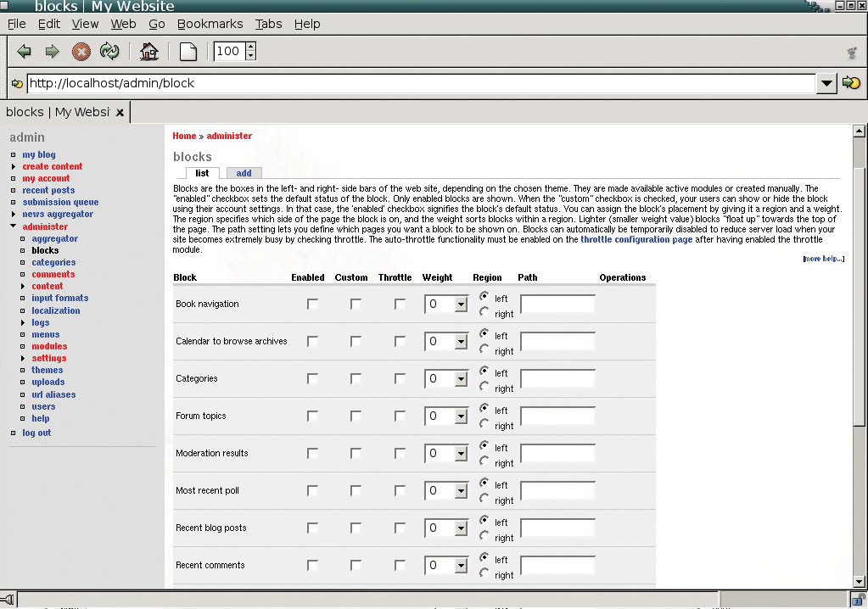Viewport: 868px width, 609px height.
Task: Go back with the Back arrow icon
Action: (x=24, y=52)
